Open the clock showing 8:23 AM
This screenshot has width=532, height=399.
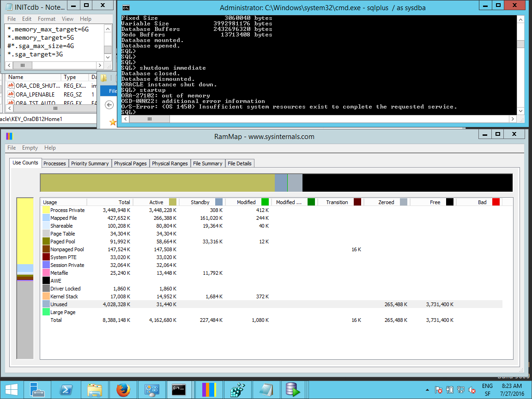coord(512,390)
